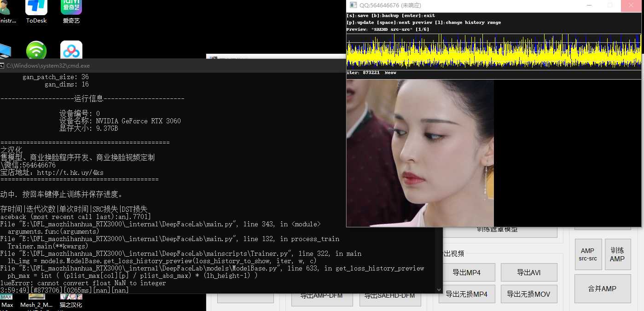Open the ToDesk desktop shortcut
The width and height of the screenshot is (644, 311).
coord(36,8)
